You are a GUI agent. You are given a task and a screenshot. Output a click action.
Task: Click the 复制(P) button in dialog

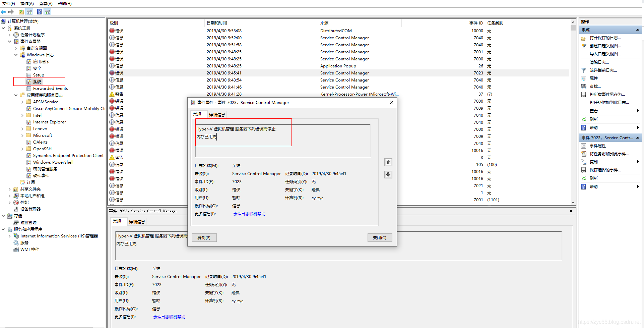coord(204,237)
